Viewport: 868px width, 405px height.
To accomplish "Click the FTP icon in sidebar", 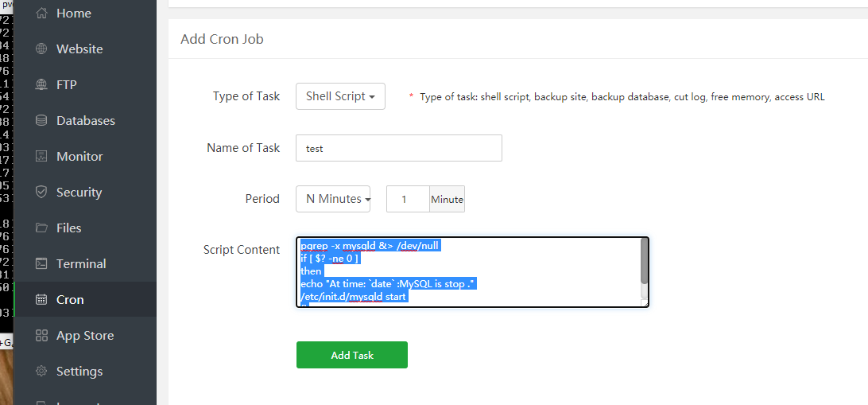I will click(41, 85).
